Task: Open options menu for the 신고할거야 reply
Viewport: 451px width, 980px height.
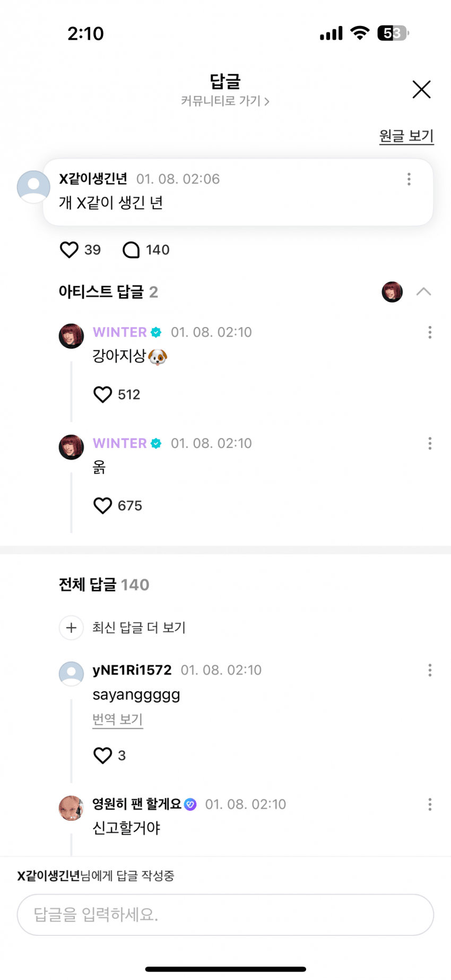Action: tap(429, 804)
